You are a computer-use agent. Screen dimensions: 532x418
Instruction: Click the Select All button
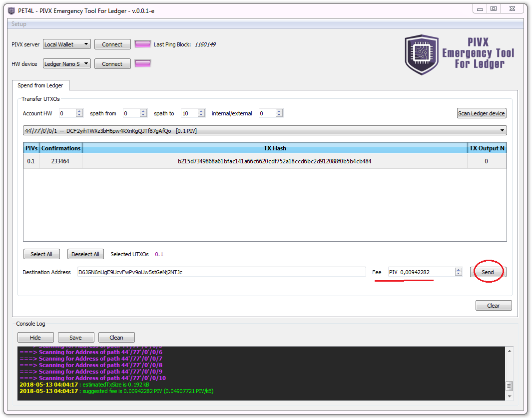[x=41, y=254]
